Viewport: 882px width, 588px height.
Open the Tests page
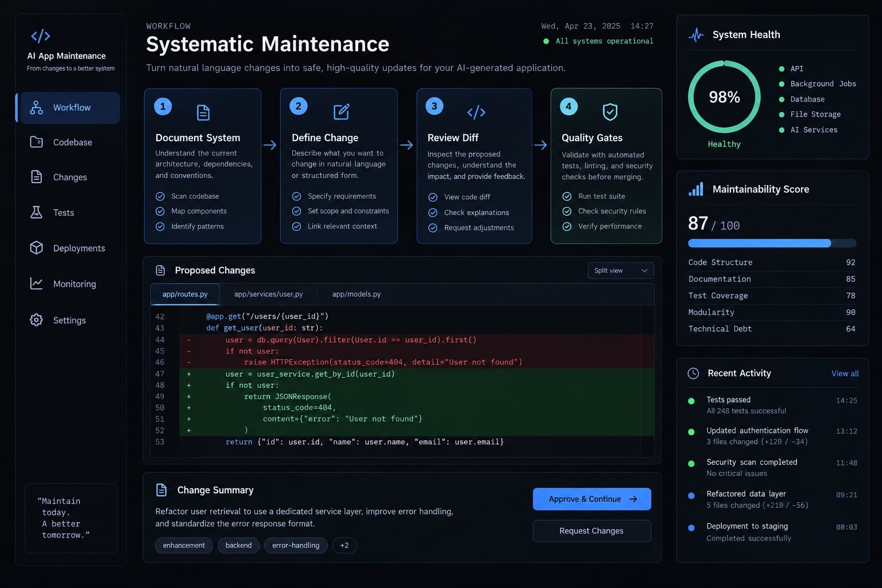click(69, 212)
